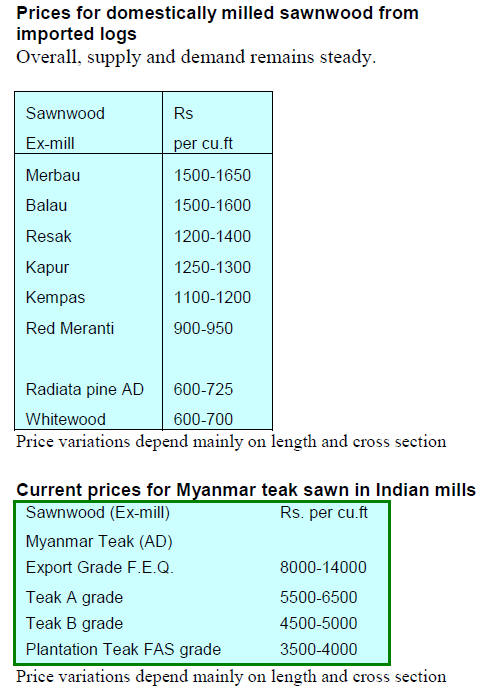Click the Radiata pine AD label

point(85,389)
